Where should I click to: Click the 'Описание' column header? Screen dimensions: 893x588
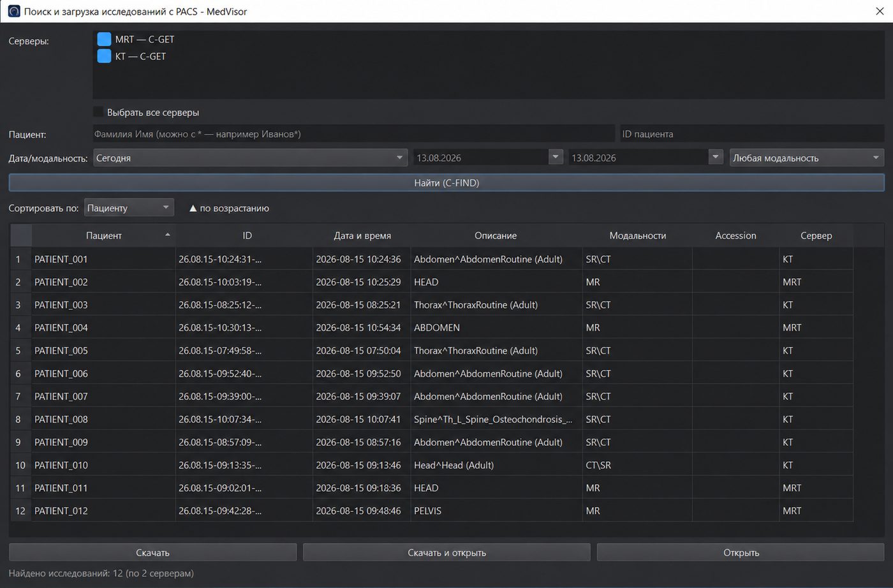(496, 235)
